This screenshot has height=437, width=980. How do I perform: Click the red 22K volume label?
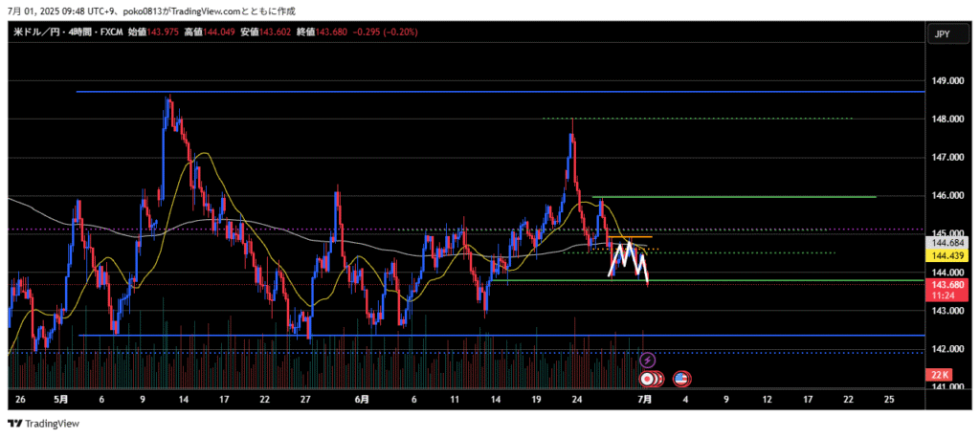940,374
